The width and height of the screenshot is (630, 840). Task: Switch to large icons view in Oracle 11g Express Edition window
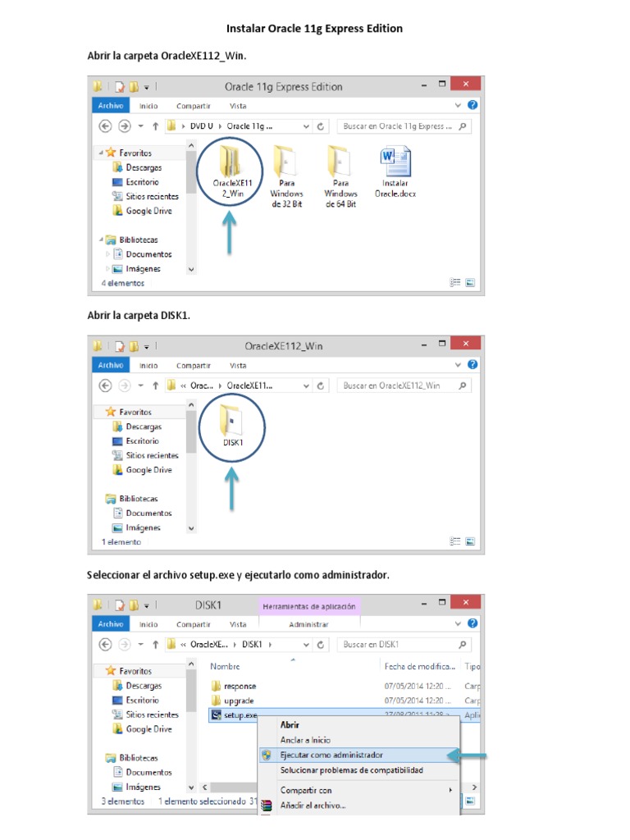[470, 282]
